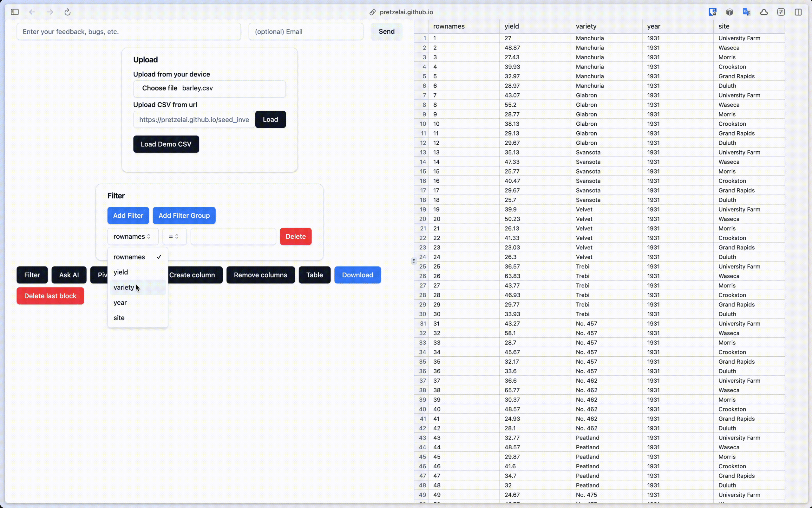Select variety from the open dropdown menu
The width and height of the screenshot is (812, 508).
124,287
